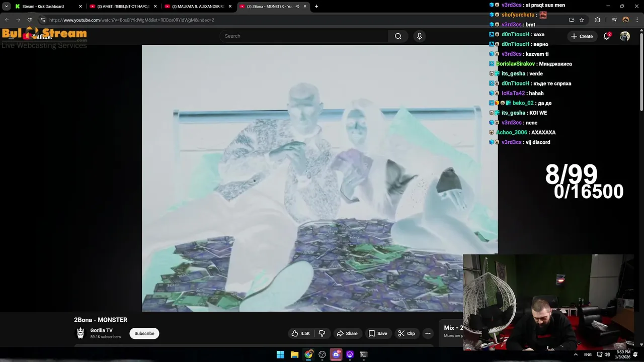Switch to the Stream - Kick Dashboard tab
Screen dimensions: 644x362
(48, 7)
